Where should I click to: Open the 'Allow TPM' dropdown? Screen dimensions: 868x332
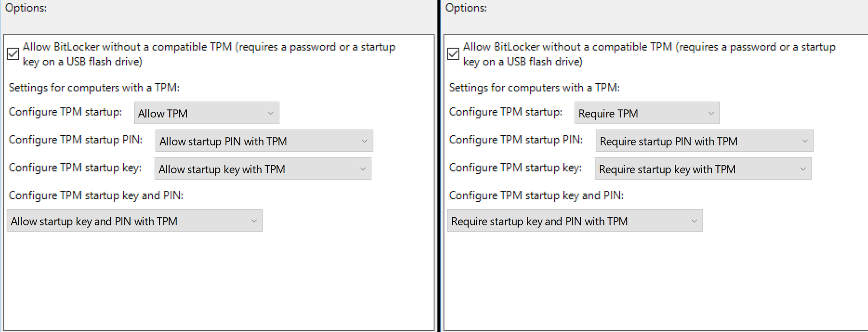(206, 113)
